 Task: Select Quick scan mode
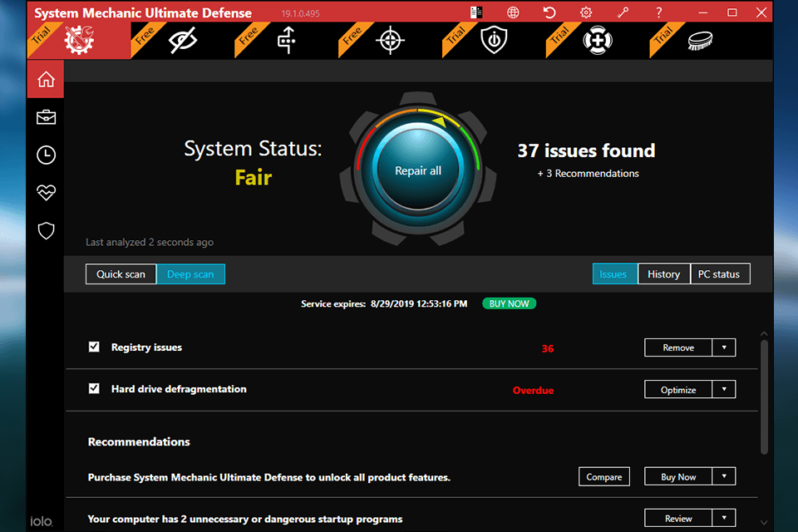[x=121, y=273]
